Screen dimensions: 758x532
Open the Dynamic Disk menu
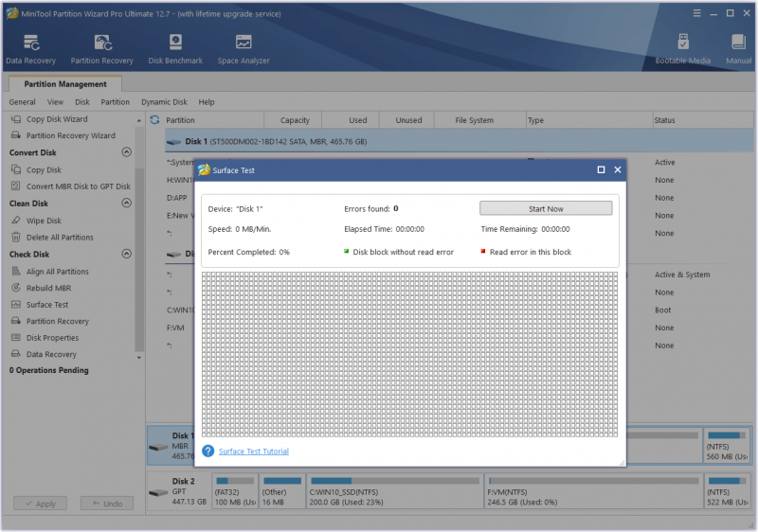164,102
